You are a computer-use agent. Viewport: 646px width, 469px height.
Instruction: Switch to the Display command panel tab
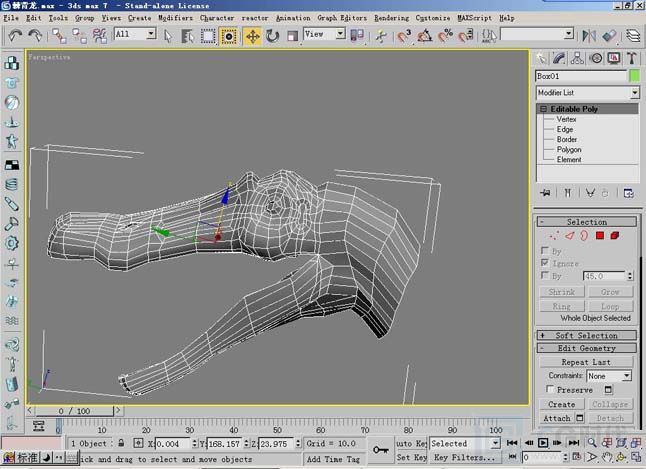pyautogui.click(x=614, y=58)
